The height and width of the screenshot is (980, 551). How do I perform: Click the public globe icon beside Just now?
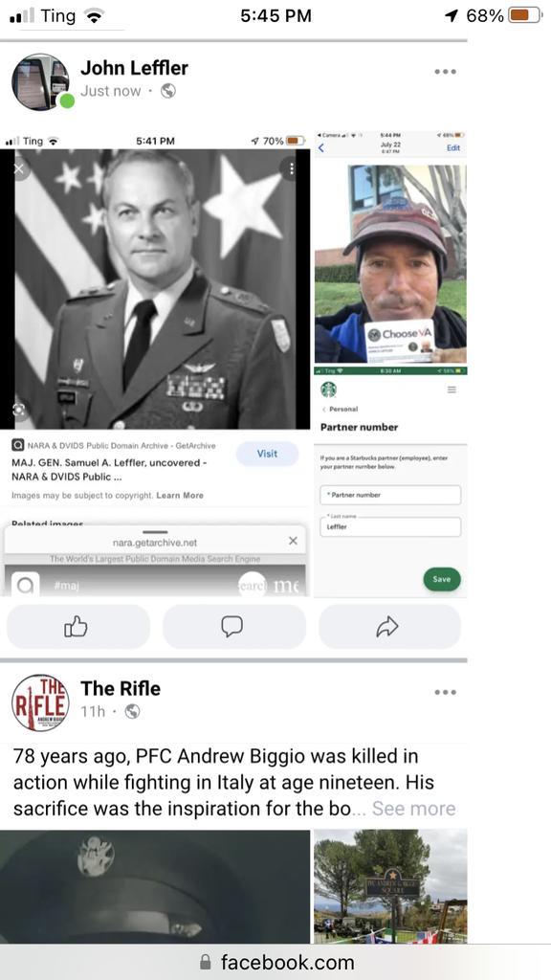click(x=168, y=91)
